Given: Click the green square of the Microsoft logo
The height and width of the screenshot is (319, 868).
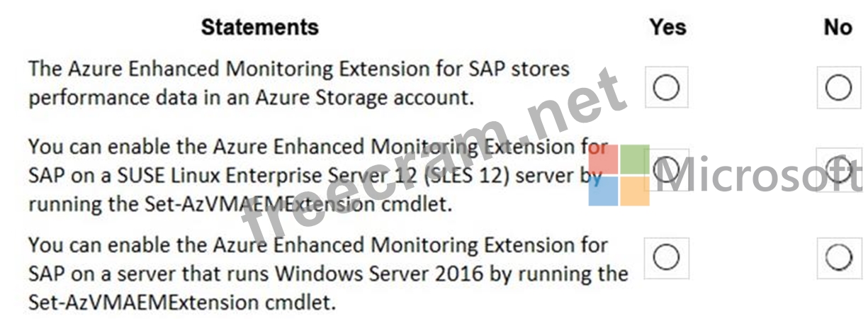Looking at the screenshot, I should point(635,159).
